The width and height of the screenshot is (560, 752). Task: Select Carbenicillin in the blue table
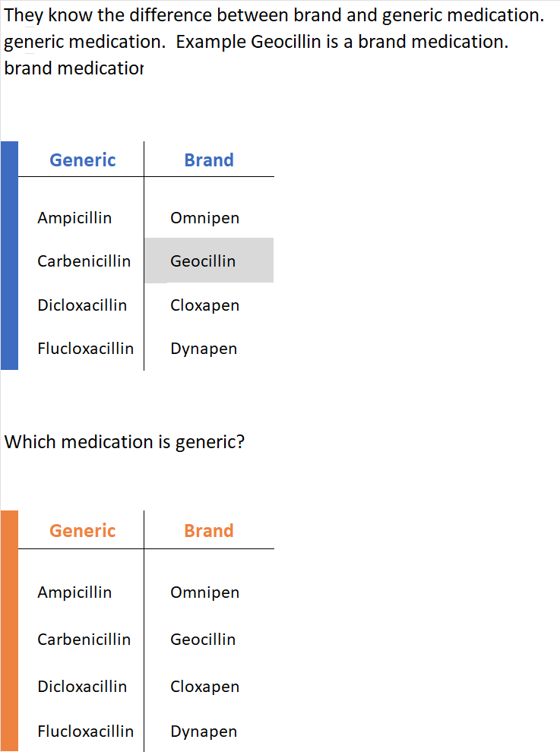pyautogui.click(x=84, y=261)
